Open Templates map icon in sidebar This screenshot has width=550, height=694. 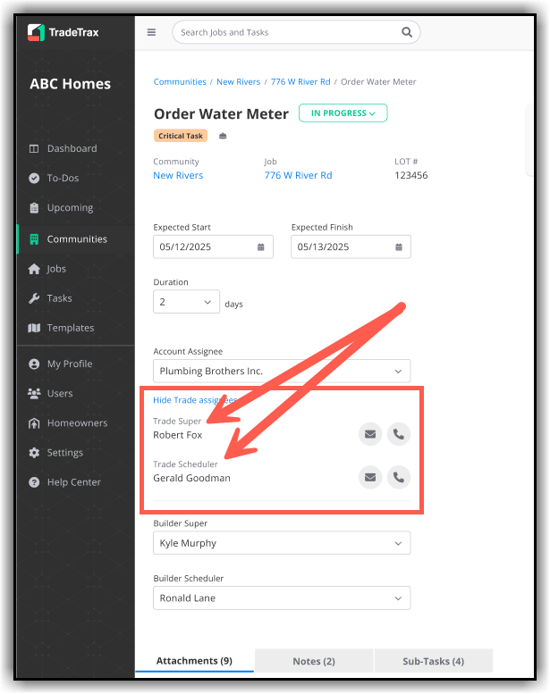click(x=34, y=328)
